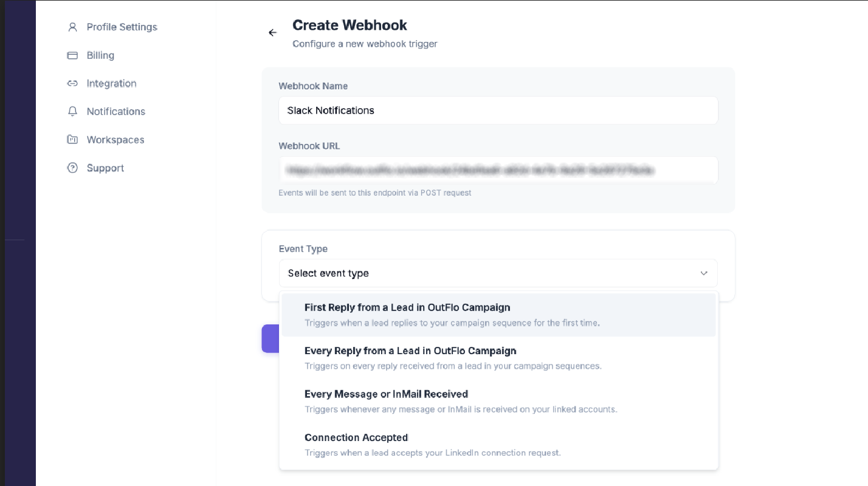This screenshot has width=868, height=486.
Task: Open Profile Settings via person icon
Action: pyautogui.click(x=72, y=27)
